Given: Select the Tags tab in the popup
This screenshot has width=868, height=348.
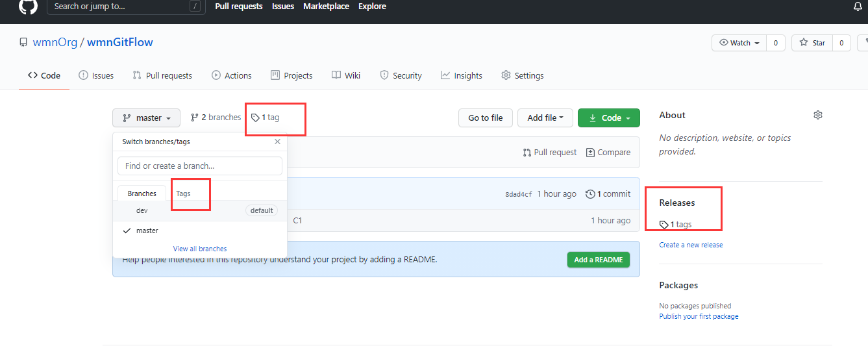Looking at the screenshot, I should (x=183, y=193).
